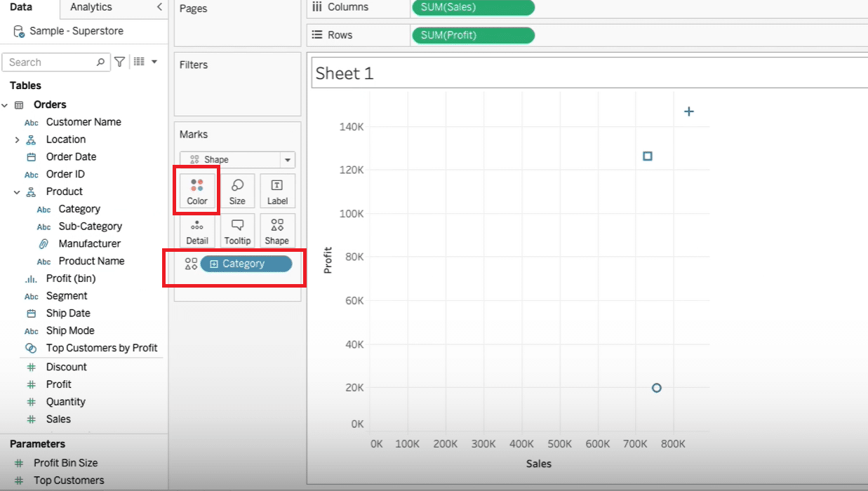This screenshot has width=868, height=491.
Task: Select the Sales measure
Action: pyautogui.click(x=58, y=419)
